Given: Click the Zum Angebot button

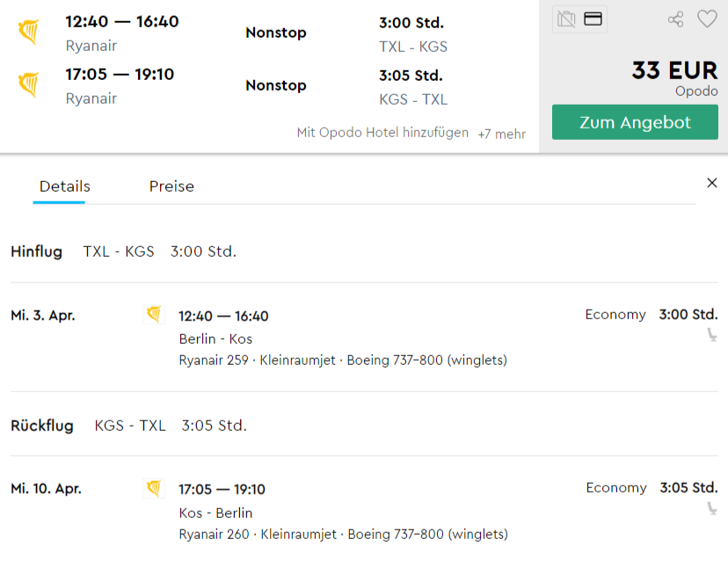Looking at the screenshot, I should point(634,122).
